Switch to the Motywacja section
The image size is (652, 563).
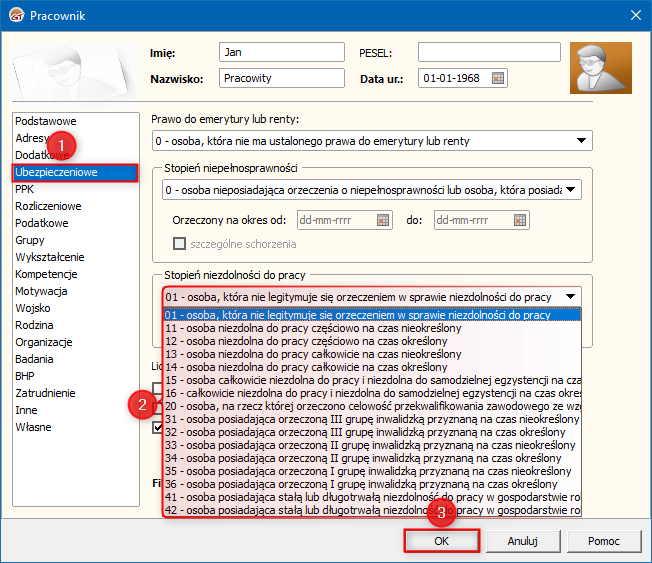[75, 291]
